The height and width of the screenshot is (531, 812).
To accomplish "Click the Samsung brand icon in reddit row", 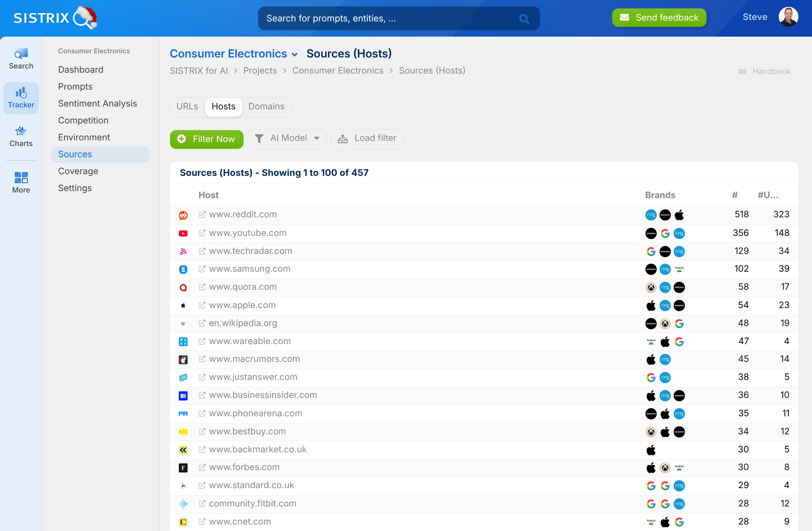I will click(665, 215).
